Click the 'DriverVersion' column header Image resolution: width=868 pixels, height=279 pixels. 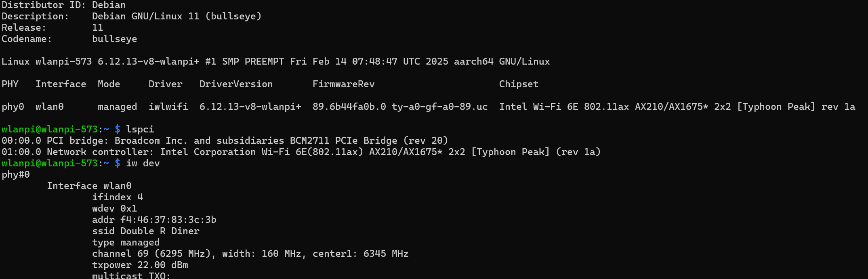[236, 84]
